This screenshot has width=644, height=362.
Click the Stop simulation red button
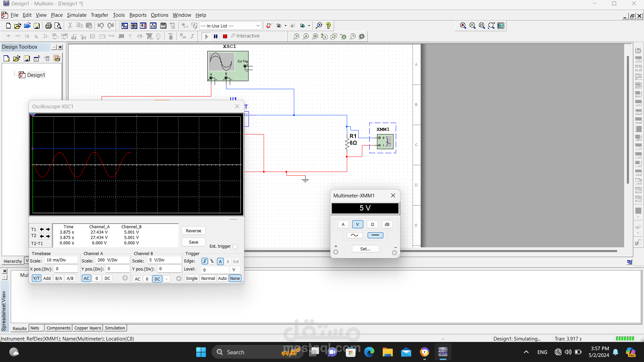(225, 36)
